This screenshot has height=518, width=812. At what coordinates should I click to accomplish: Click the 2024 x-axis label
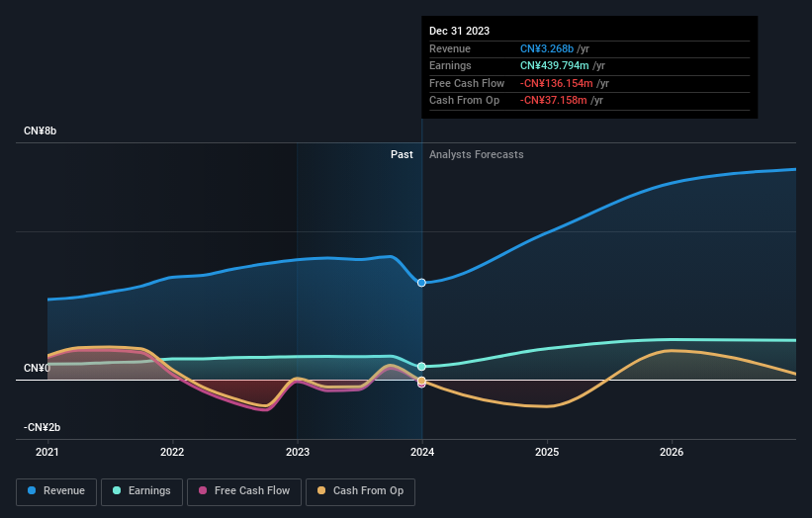point(422,452)
